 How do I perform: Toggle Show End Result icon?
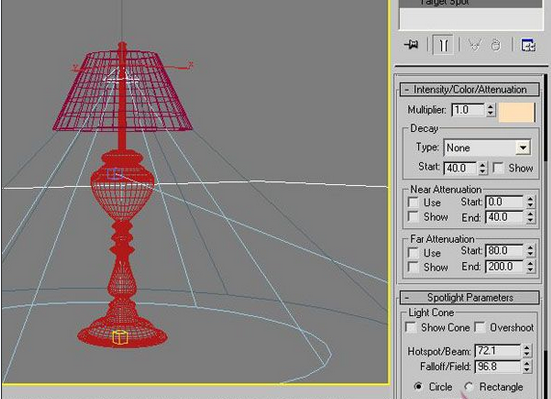(x=443, y=45)
